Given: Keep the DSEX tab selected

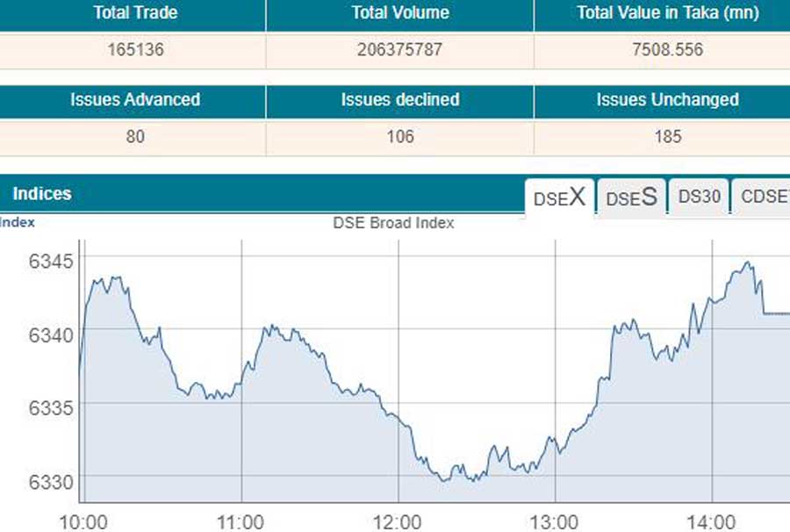Looking at the screenshot, I should point(559,198).
